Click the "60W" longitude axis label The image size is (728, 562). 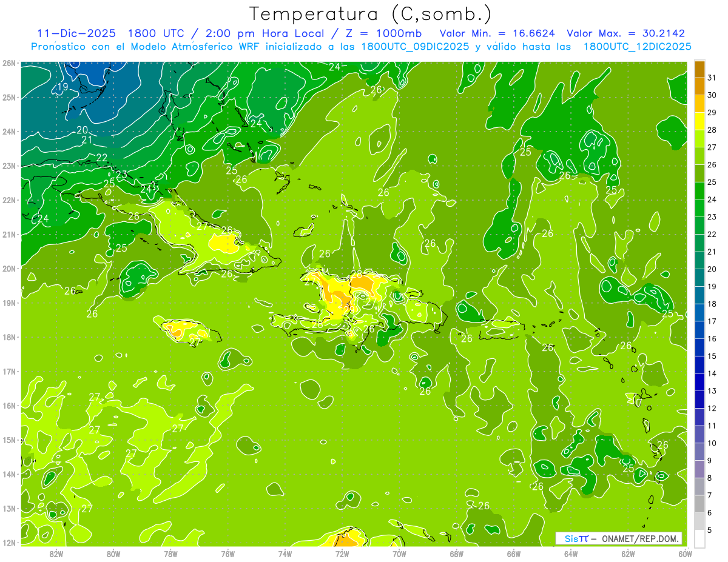click(686, 554)
